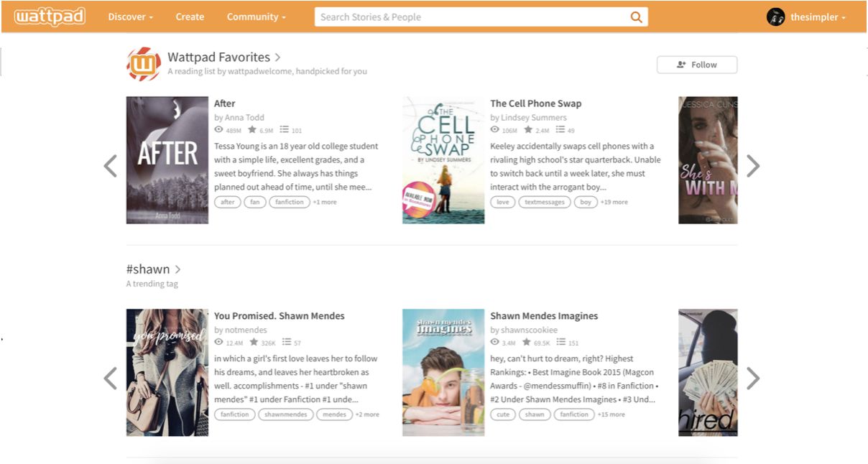Click parts list icon for Shawn Mendes Imagines
Viewport: 868px width, 464px height.
(x=561, y=343)
